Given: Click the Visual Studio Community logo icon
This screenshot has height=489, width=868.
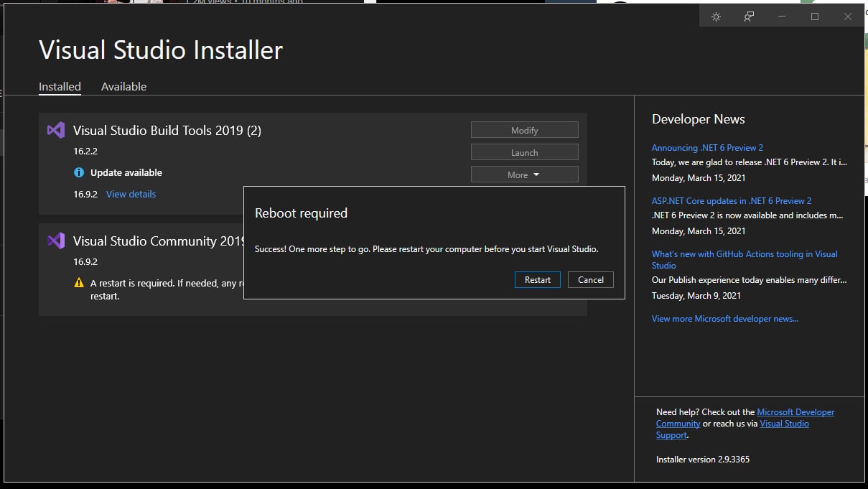Looking at the screenshot, I should tap(56, 241).
